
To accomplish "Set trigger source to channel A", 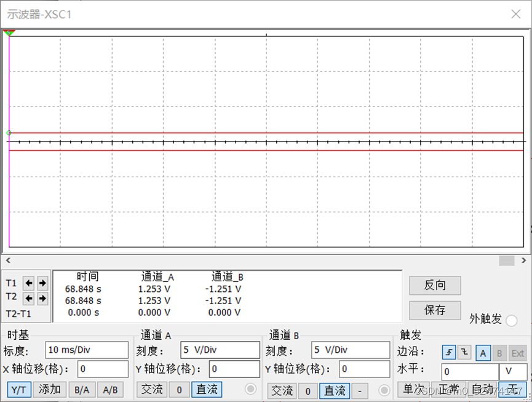I will (x=483, y=353).
